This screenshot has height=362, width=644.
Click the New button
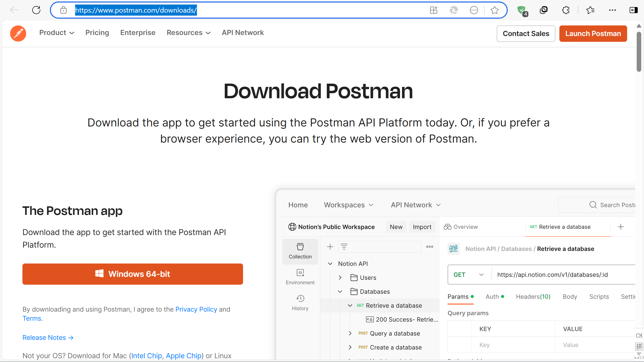pos(396,227)
